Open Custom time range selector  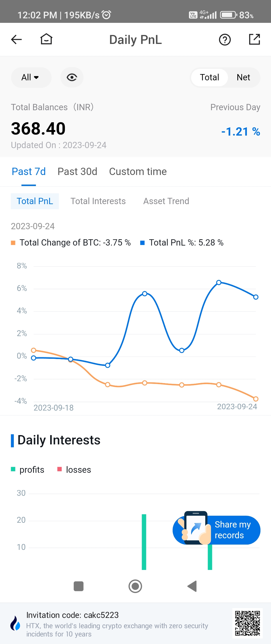pyautogui.click(x=138, y=172)
